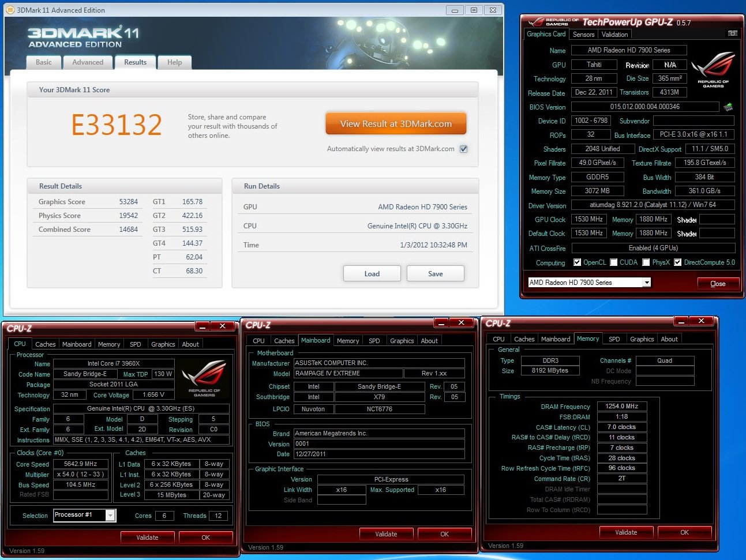Click the Close button in GPU-Z
The image size is (746, 560).
coord(718,284)
